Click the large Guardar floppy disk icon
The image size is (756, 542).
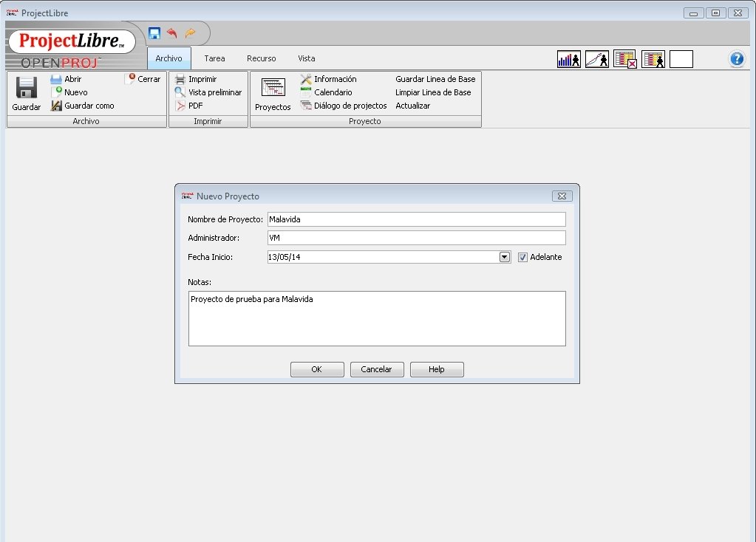click(x=27, y=88)
